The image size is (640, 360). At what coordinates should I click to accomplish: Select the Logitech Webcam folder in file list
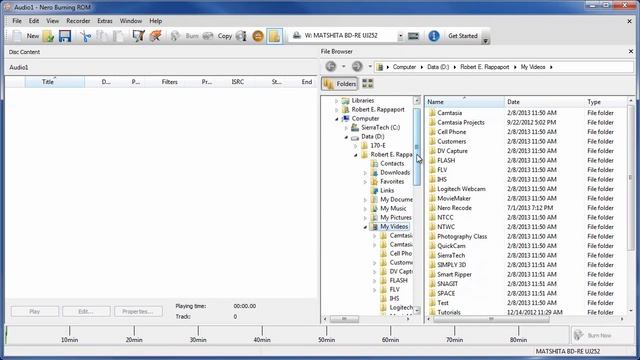pos(461,189)
